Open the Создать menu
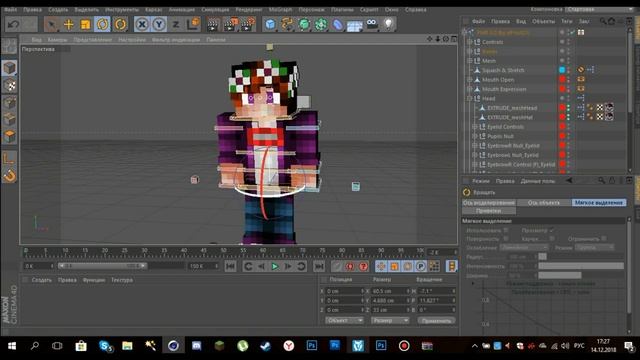 pyautogui.click(x=58, y=9)
